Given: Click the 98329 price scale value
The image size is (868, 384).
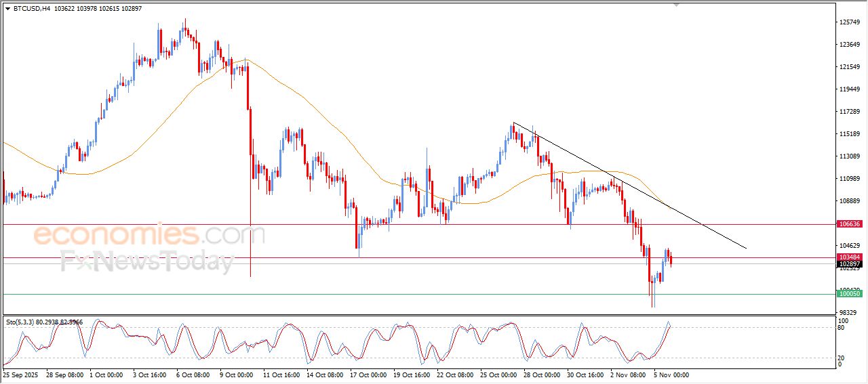Looking at the screenshot, I should (x=849, y=312).
